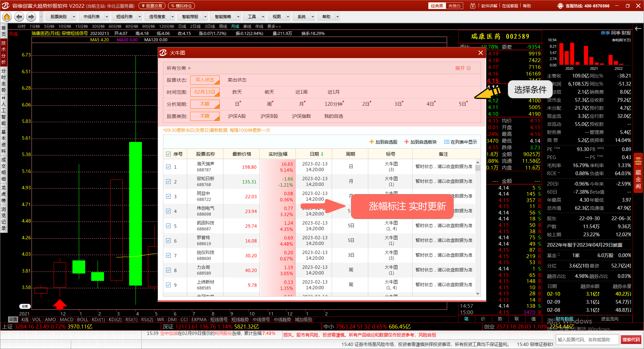Uncheck row 2 容知日新 checkbox
The height and width of the screenshot is (349, 644).
tap(168, 182)
